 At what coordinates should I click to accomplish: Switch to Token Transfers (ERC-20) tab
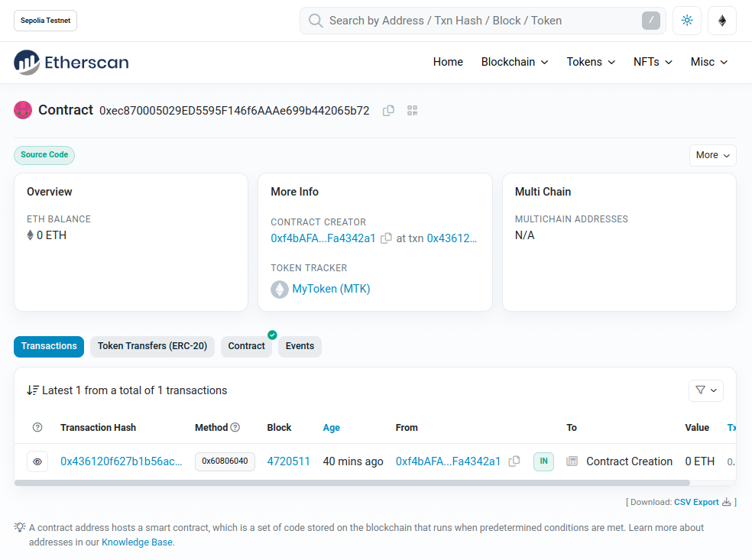pyautogui.click(x=153, y=346)
